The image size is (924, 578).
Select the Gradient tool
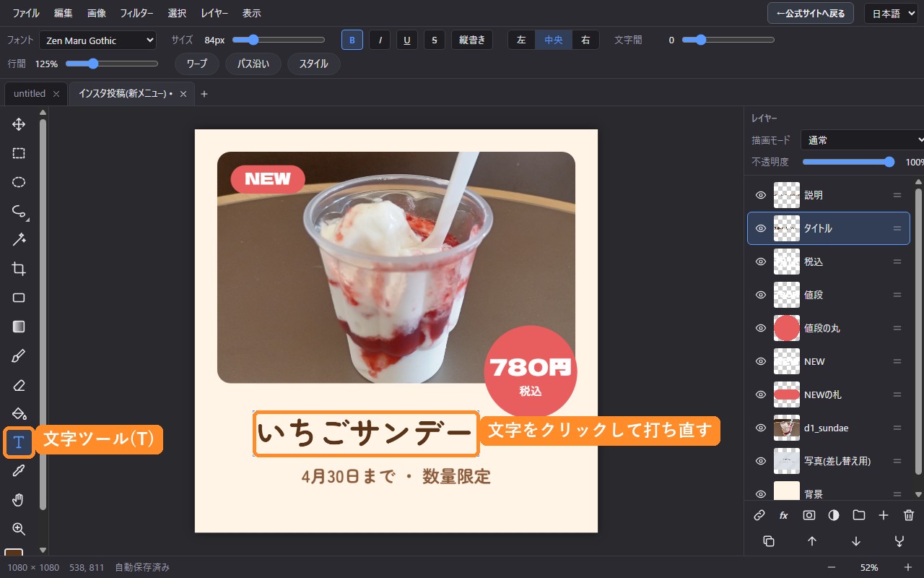coord(19,327)
